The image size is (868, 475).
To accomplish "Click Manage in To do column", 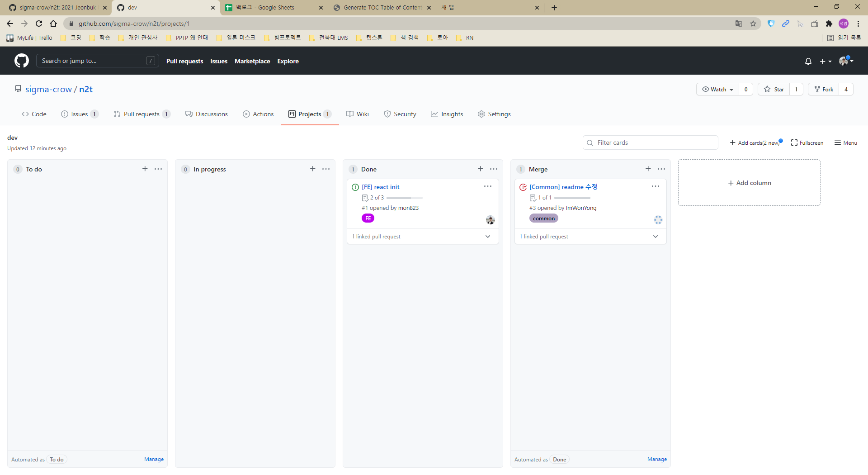I will (x=154, y=459).
